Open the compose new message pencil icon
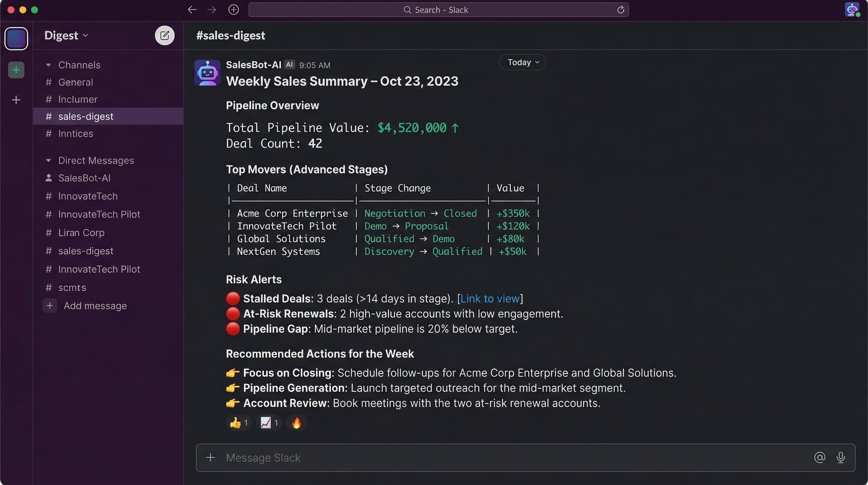The height and width of the screenshot is (485, 868). tap(165, 35)
